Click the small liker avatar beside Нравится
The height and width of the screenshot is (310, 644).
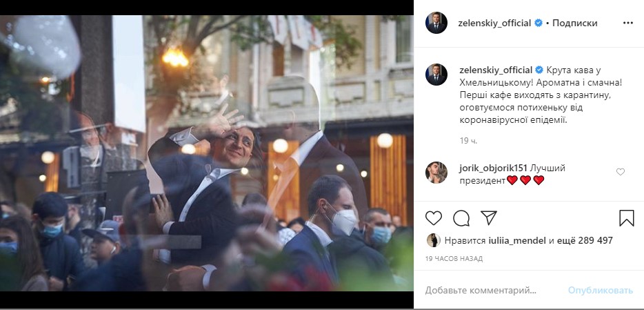[432, 241]
